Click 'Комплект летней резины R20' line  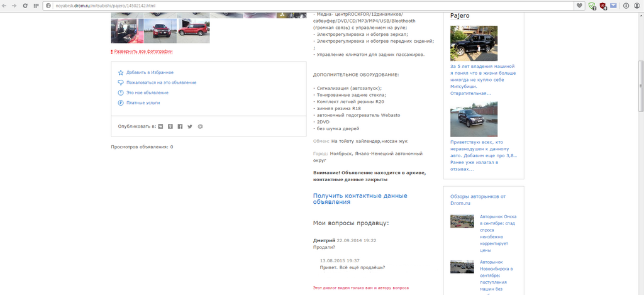click(x=348, y=101)
